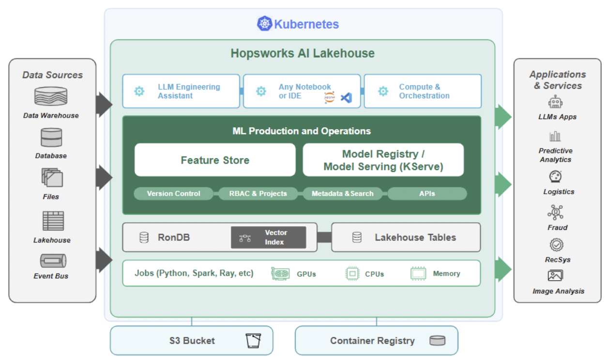Click the Visual Studio Code icon
The width and height of the screenshot is (607, 364).
pyautogui.click(x=346, y=98)
